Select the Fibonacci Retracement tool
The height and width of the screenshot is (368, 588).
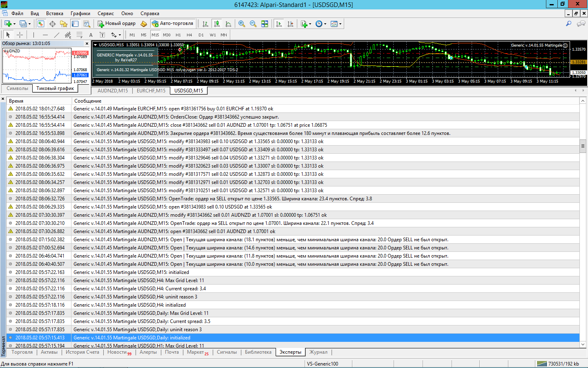point(79,35)
